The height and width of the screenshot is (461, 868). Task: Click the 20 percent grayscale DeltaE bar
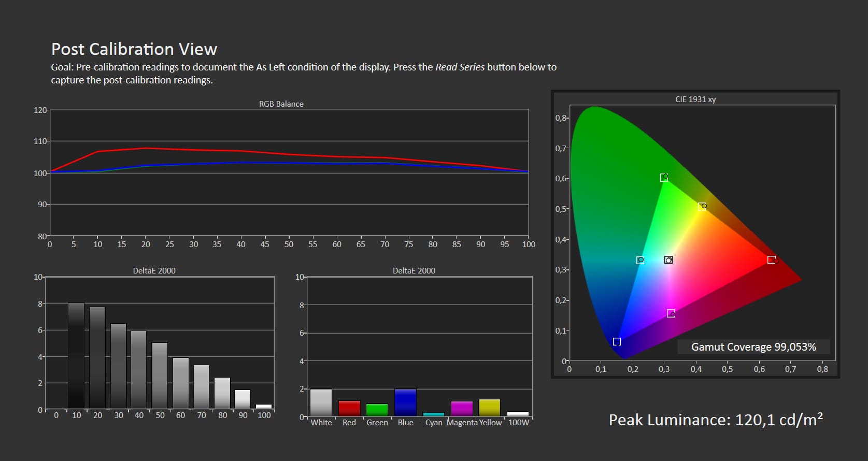[97, 358]
